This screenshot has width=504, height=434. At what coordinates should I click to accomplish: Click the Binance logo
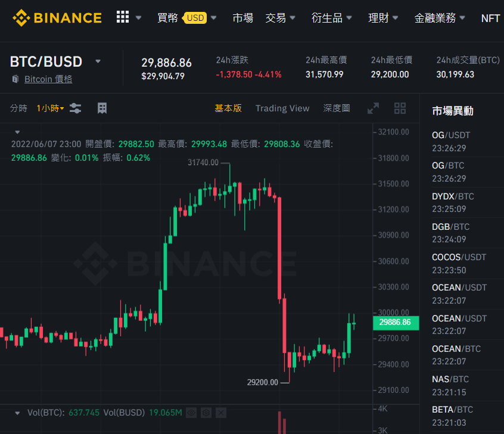(57, 18)
